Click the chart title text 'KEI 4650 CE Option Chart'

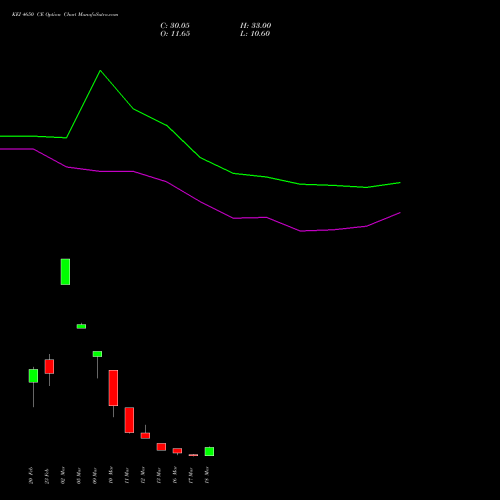[x=44, y=15]
